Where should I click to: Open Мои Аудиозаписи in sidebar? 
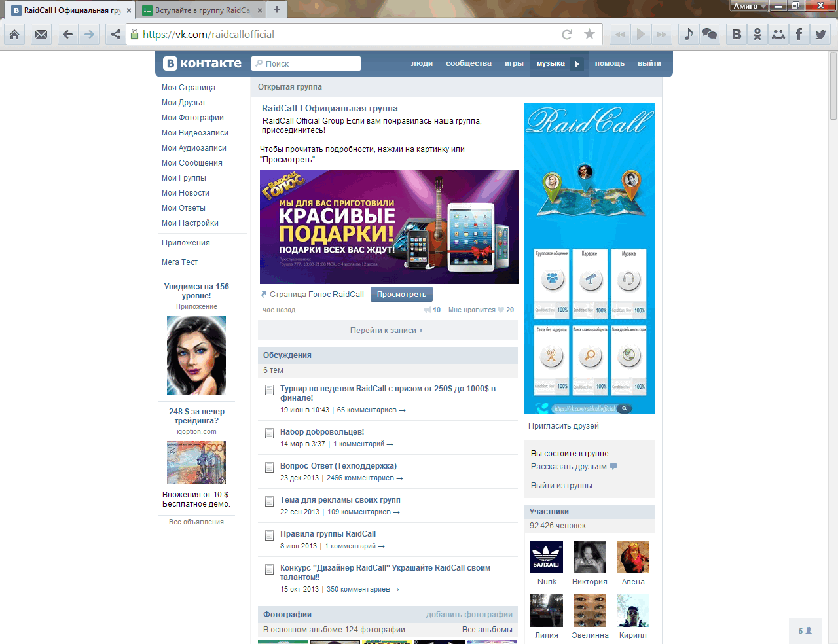tap(194, 148)
